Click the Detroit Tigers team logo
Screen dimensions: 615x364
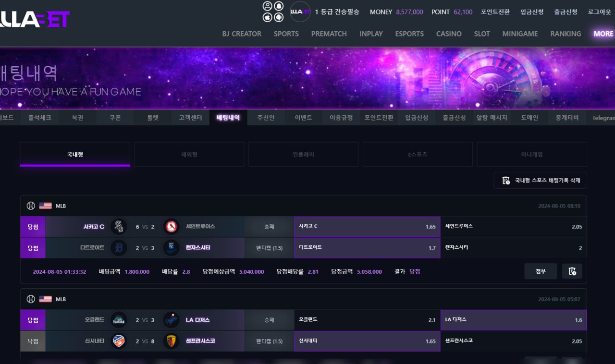point(119,248)
